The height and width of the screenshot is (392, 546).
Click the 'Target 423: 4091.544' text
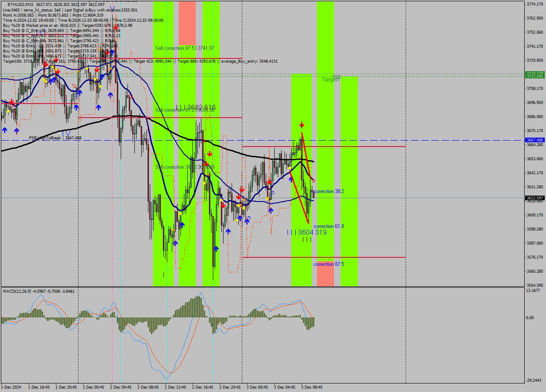click(153, 61)
